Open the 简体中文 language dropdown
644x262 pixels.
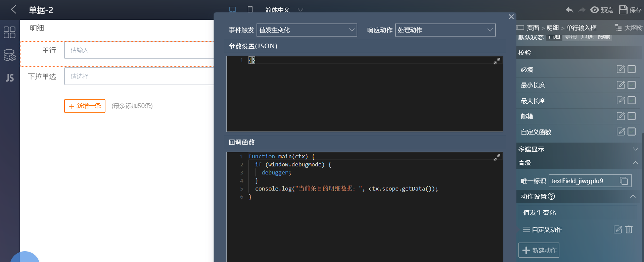click(x=284, y=10)
